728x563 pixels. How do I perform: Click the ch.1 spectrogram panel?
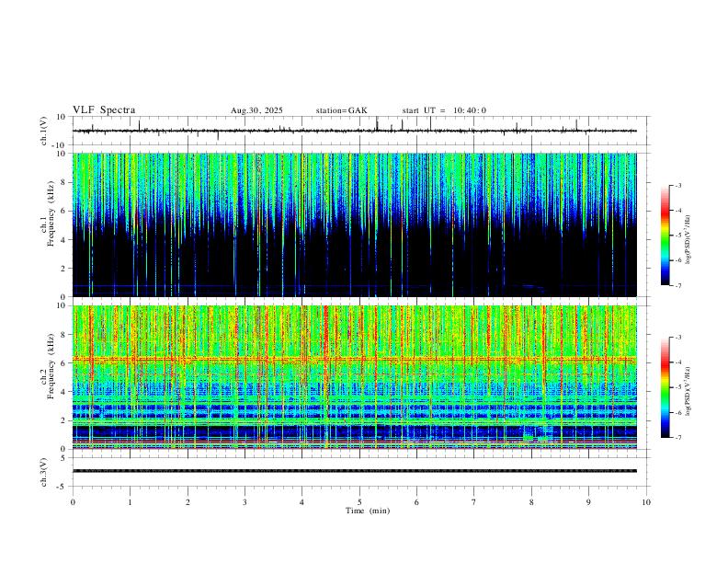point(354,224)
